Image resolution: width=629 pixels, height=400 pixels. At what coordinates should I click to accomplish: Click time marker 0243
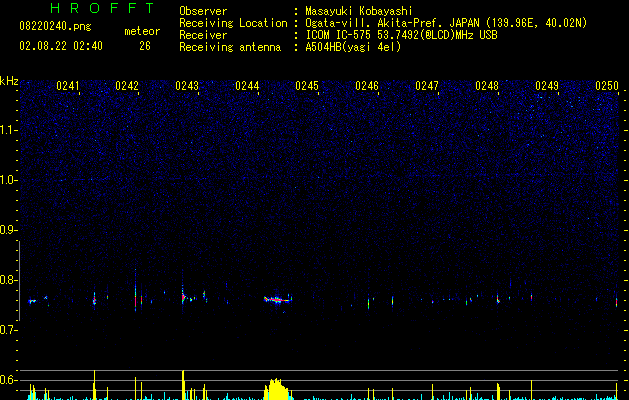[187, 86]
